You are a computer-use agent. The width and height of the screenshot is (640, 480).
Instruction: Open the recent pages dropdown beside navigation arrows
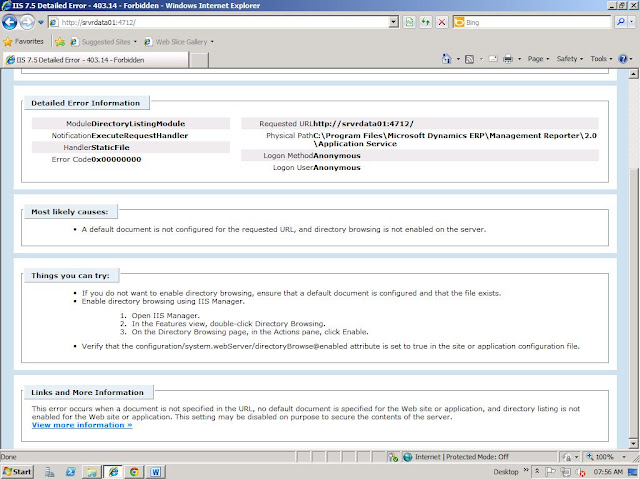tap(41, 22)
